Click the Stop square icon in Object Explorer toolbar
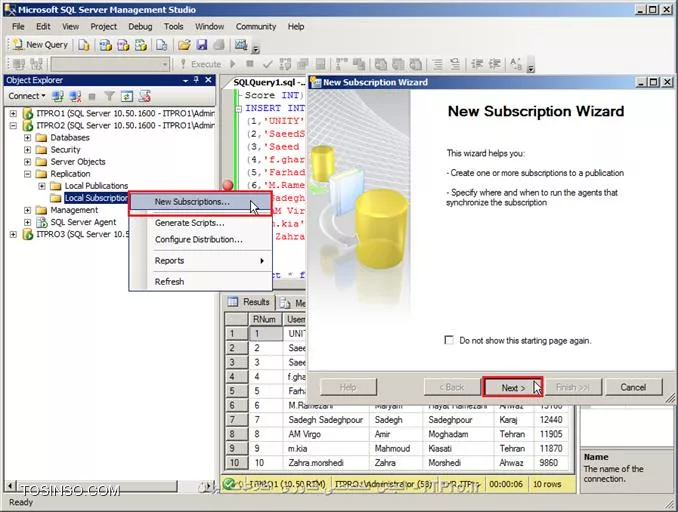The height and width of the screenshot is (512, 678). [92, 96]
